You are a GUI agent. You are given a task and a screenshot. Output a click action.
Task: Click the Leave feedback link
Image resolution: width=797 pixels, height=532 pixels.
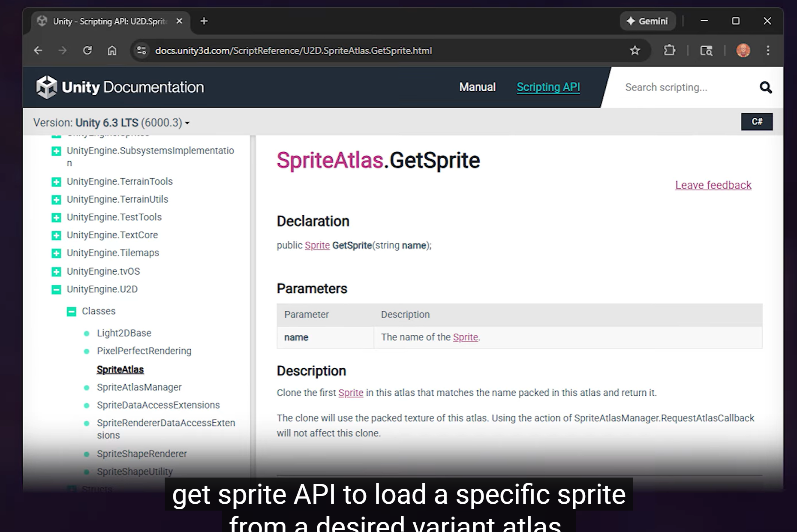tap(713, 185)
